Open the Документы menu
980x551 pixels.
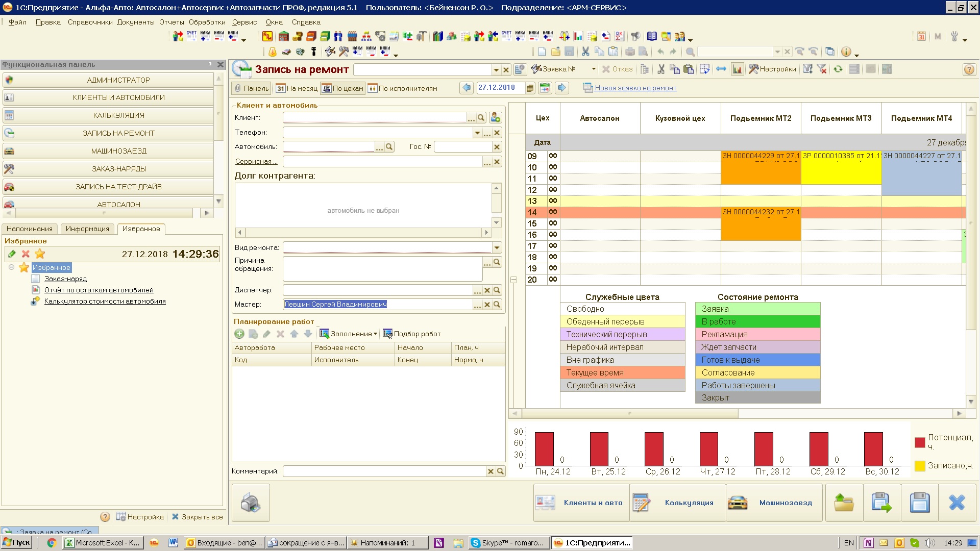point(136,22)
